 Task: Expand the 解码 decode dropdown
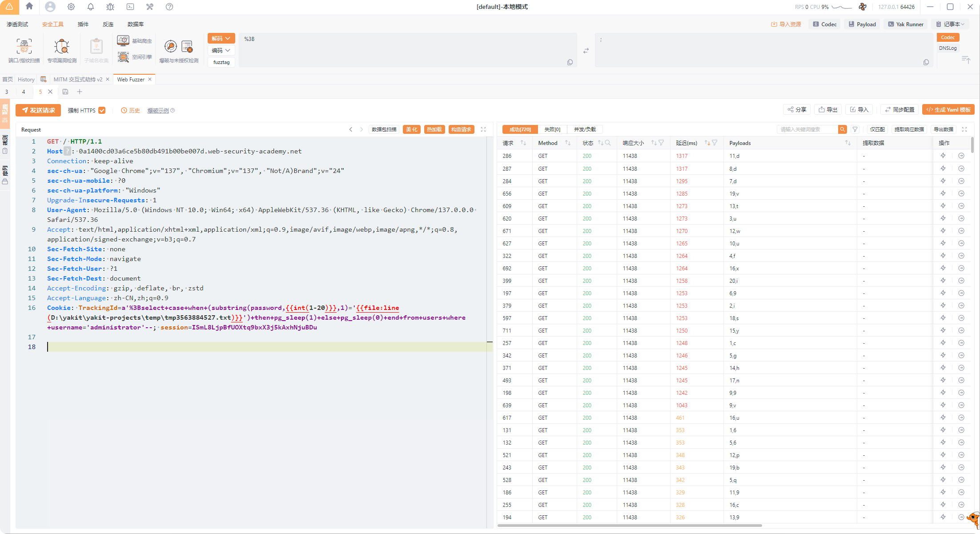(221, 38)
